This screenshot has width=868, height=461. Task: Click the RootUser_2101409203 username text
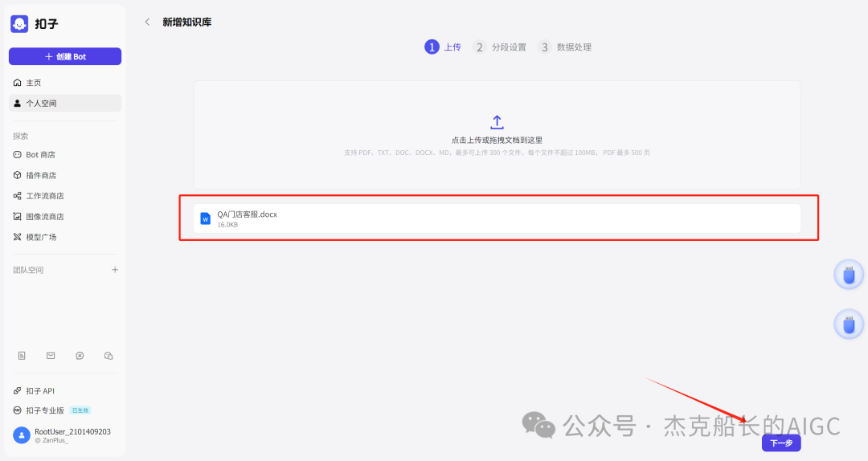(x=72, y=431)
